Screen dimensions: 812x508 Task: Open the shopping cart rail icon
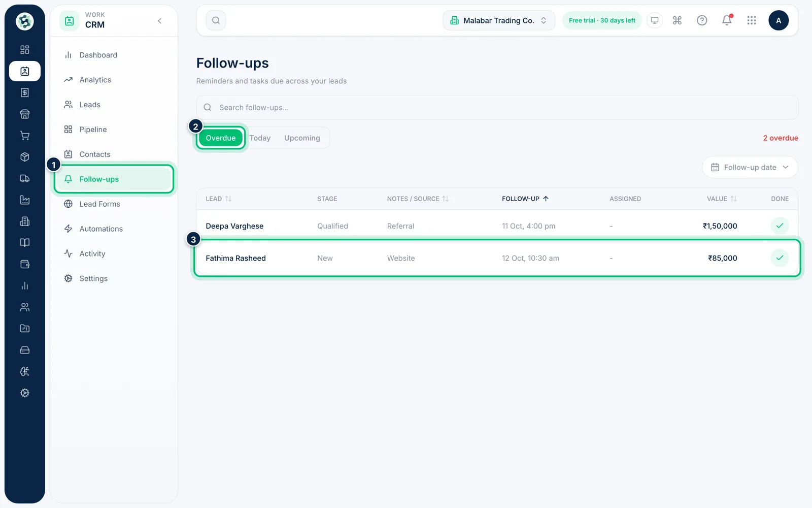click(x=24, y=136)
